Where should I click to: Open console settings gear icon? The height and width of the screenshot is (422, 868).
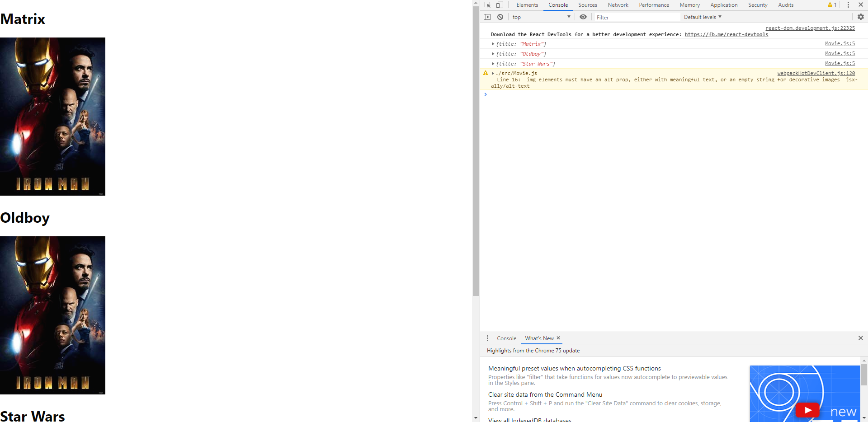point(861,17)
